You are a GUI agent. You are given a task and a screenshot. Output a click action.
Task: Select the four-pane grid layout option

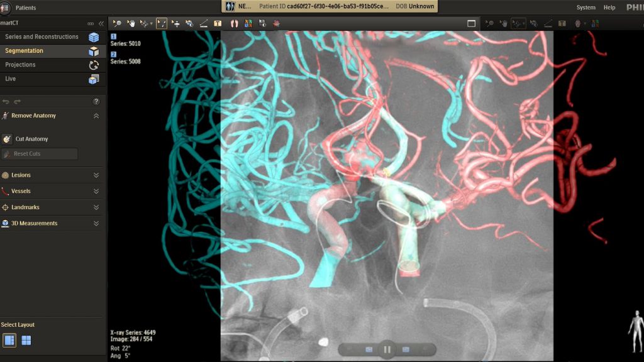tap(26, 340)
